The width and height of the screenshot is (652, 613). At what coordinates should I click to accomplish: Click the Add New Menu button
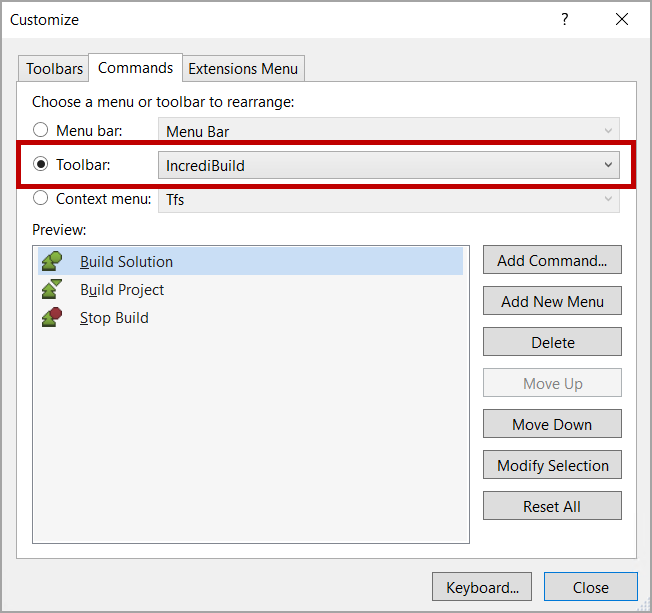pyautogui.click(x=552, y=301)
